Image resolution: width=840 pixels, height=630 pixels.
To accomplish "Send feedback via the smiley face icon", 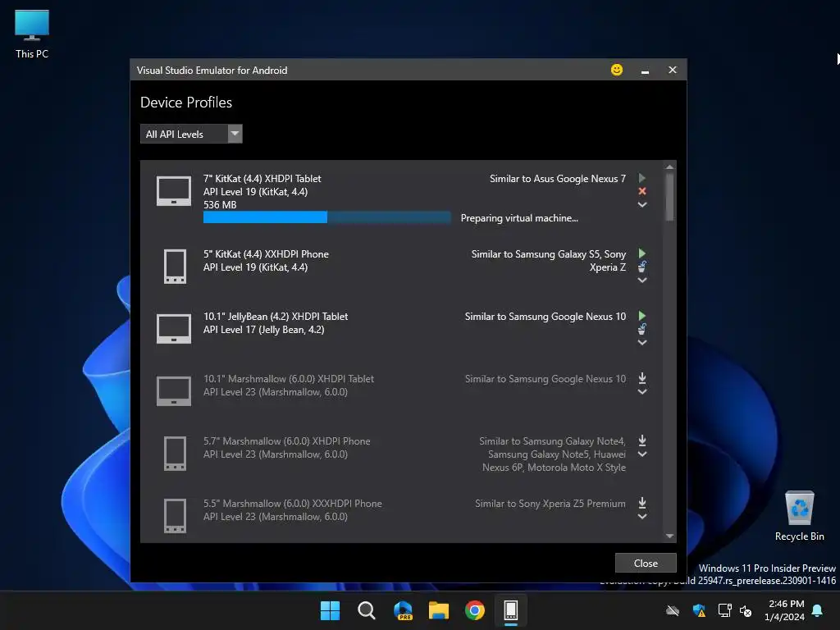I will (617, 70).
